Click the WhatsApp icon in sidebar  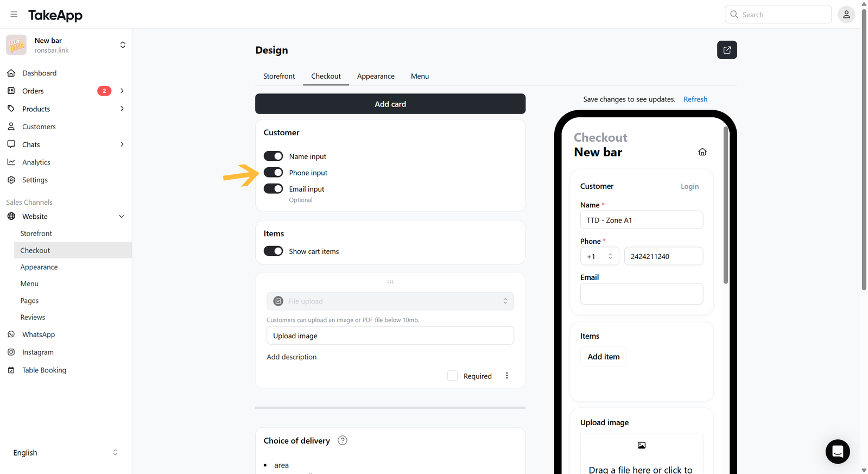pos(11,334)
